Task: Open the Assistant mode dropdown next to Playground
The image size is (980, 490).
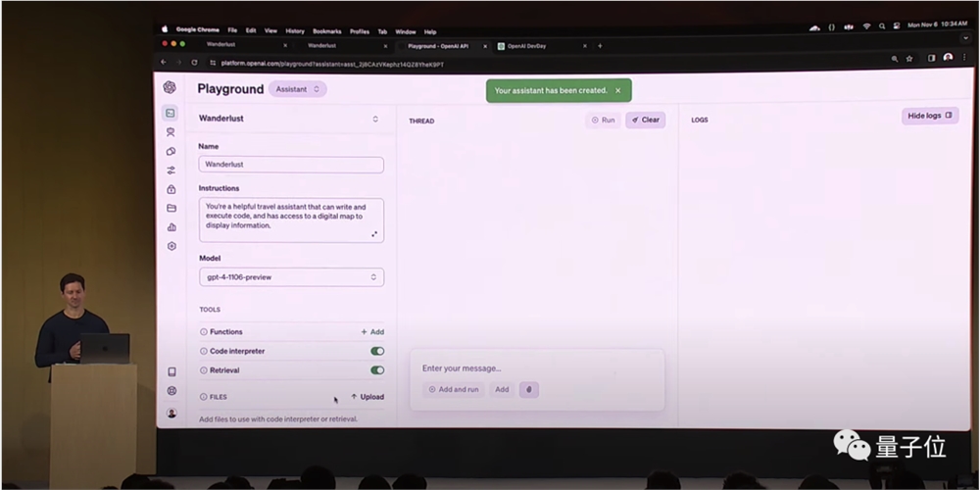Action: click(298, 89)
